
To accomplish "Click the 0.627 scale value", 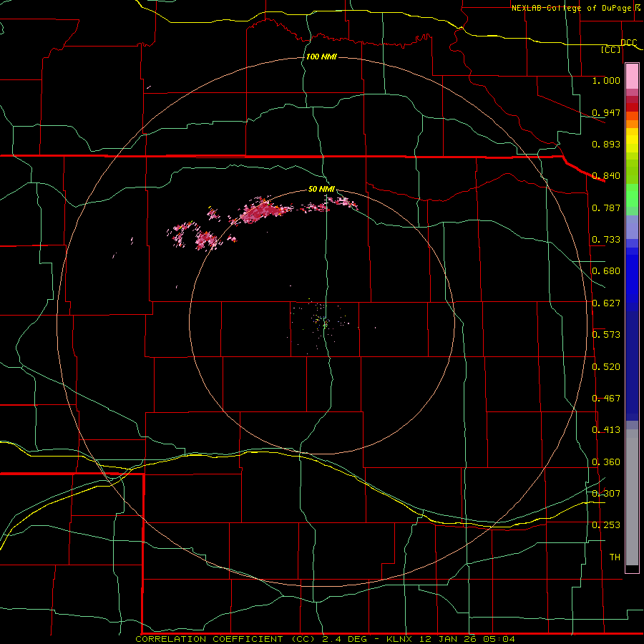I will [606, 303].
